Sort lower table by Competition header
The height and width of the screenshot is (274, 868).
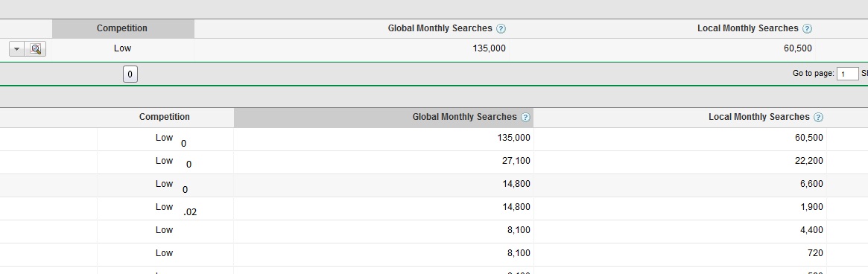click(x=165, y=117)
